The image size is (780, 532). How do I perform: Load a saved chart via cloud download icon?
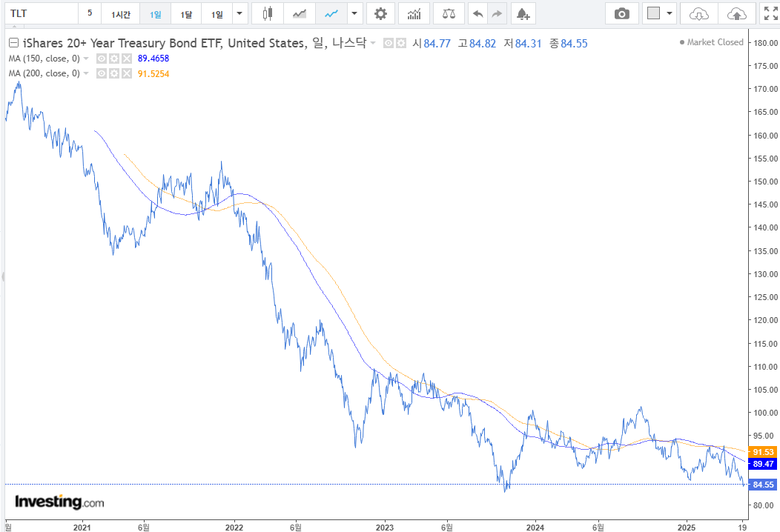click(x=699, y=13)
